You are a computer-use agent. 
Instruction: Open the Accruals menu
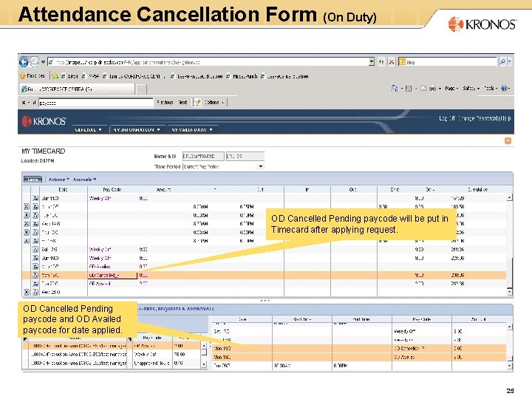[x=84, y=180]
